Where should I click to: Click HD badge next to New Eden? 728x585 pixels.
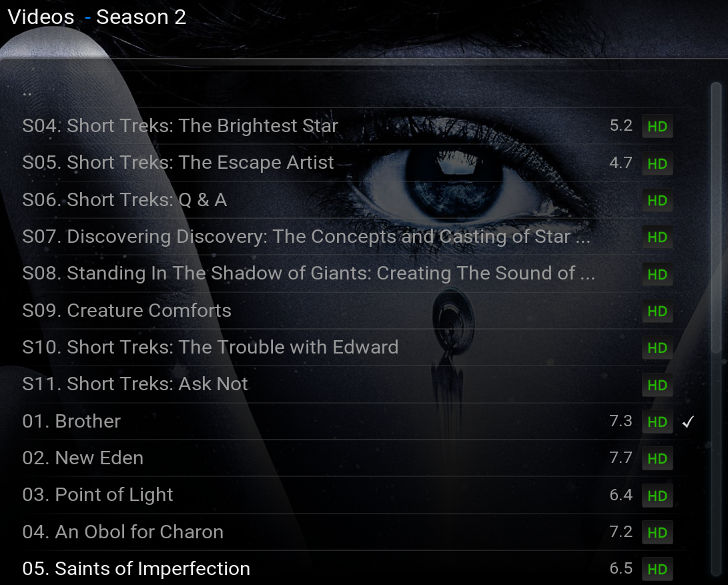click(x=657, y=458)
